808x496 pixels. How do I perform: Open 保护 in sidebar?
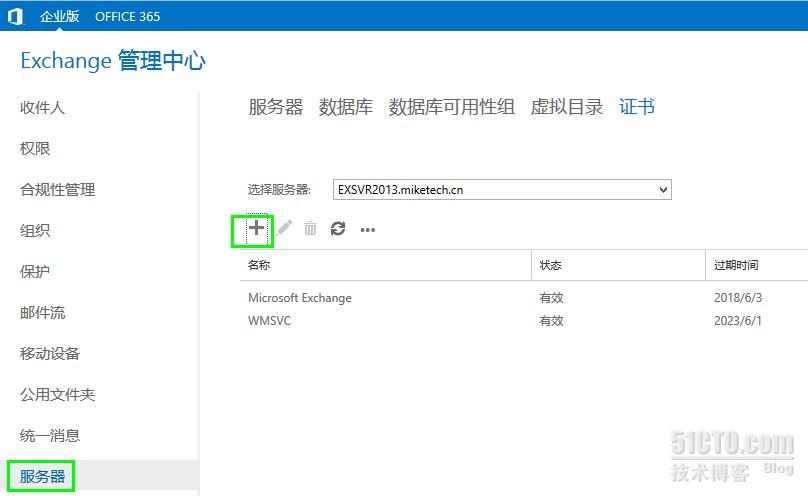click(35, 271)
